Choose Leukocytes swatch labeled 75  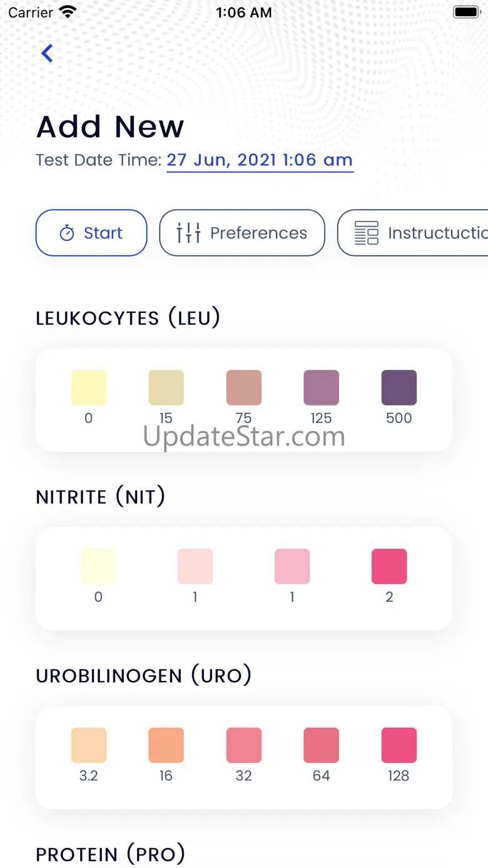click(x=244, y=388)
